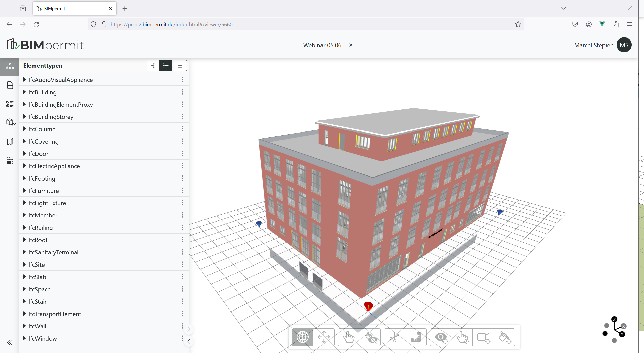
Task: Open more options for IfcRoof
Action: point(183,240)
